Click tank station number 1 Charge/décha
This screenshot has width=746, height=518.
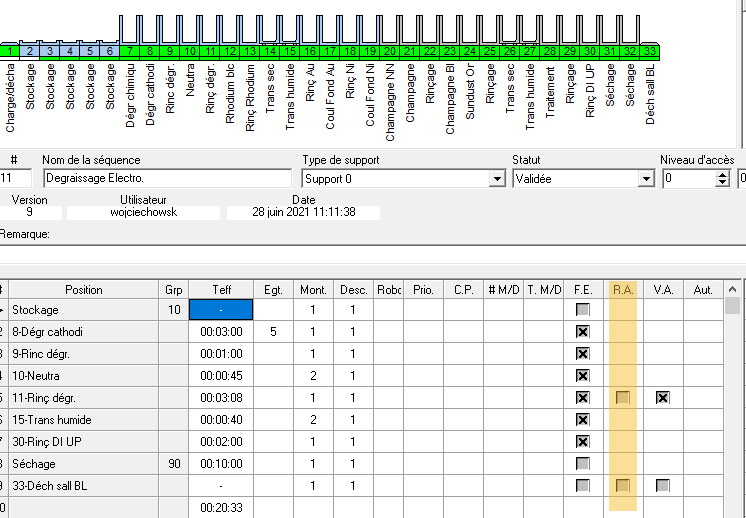10,51
